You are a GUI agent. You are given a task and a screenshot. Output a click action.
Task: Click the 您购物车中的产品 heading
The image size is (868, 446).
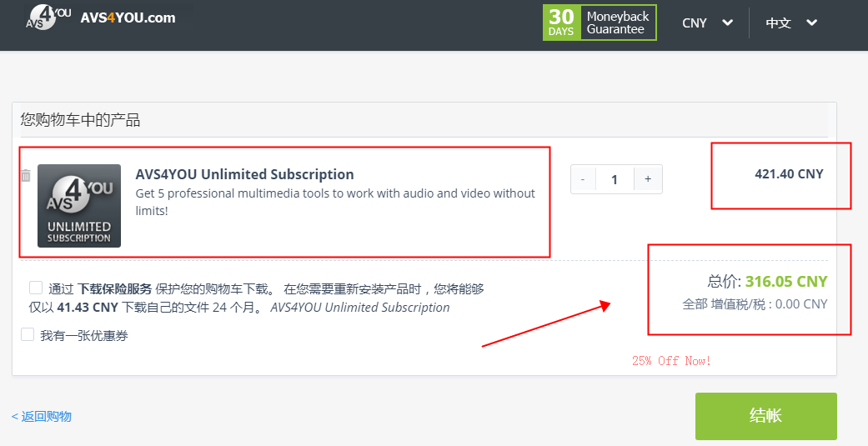(80, 120)
